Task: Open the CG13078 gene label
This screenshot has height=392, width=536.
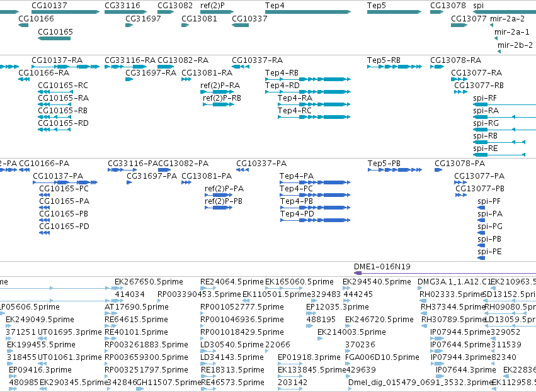Action: pyautogui.click(x=448, y=6)
